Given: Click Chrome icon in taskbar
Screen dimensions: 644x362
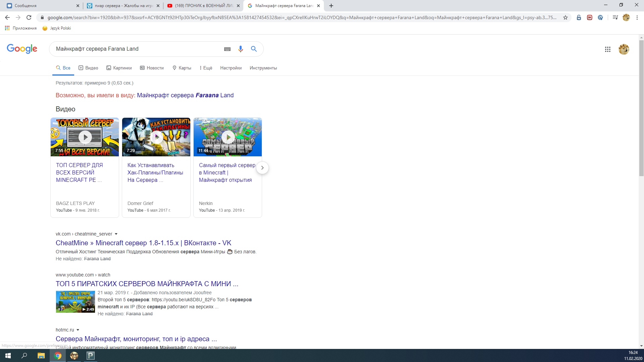Looking at the screenshot, I should (58, 356).
